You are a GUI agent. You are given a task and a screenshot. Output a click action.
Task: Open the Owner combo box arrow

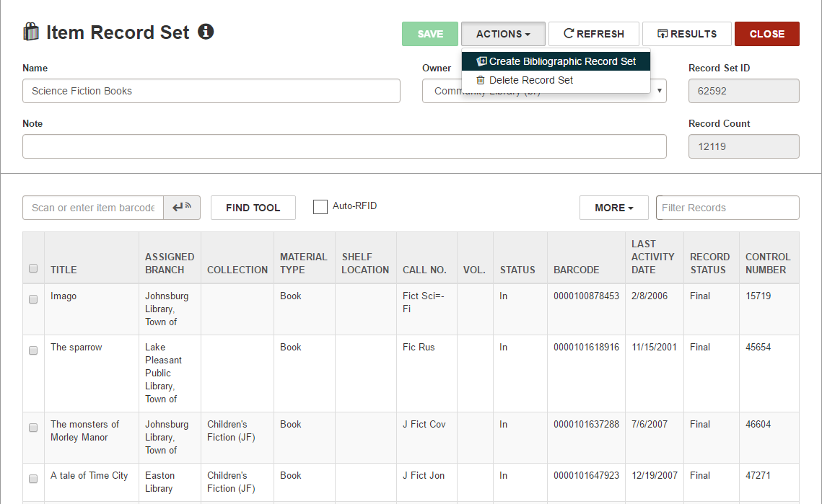coord(659,91)
